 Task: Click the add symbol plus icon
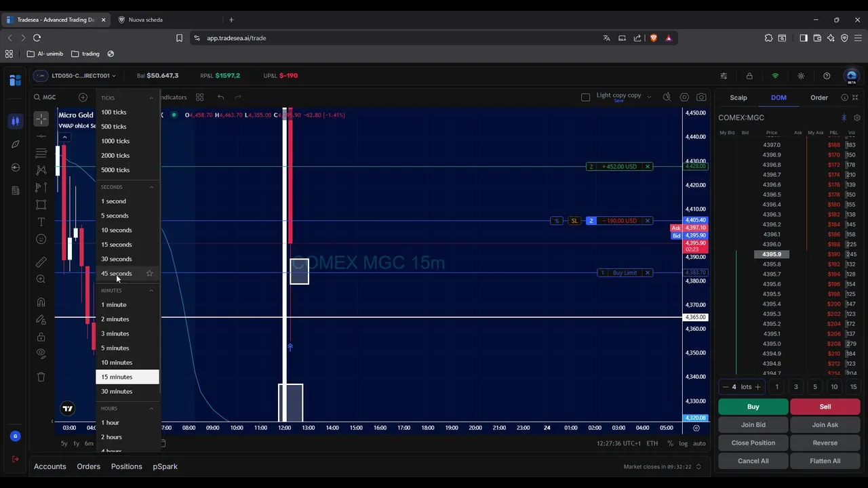point(83,98)
